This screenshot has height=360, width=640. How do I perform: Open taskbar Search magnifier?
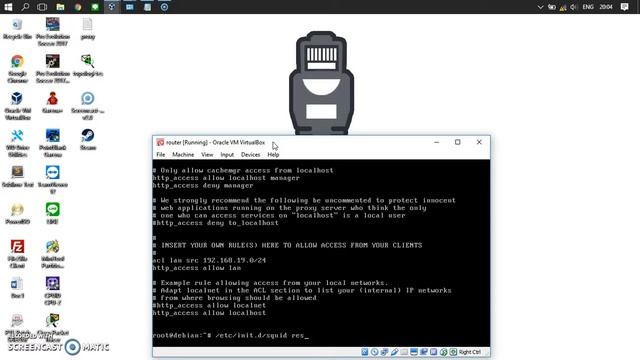(x=25, y=7)
